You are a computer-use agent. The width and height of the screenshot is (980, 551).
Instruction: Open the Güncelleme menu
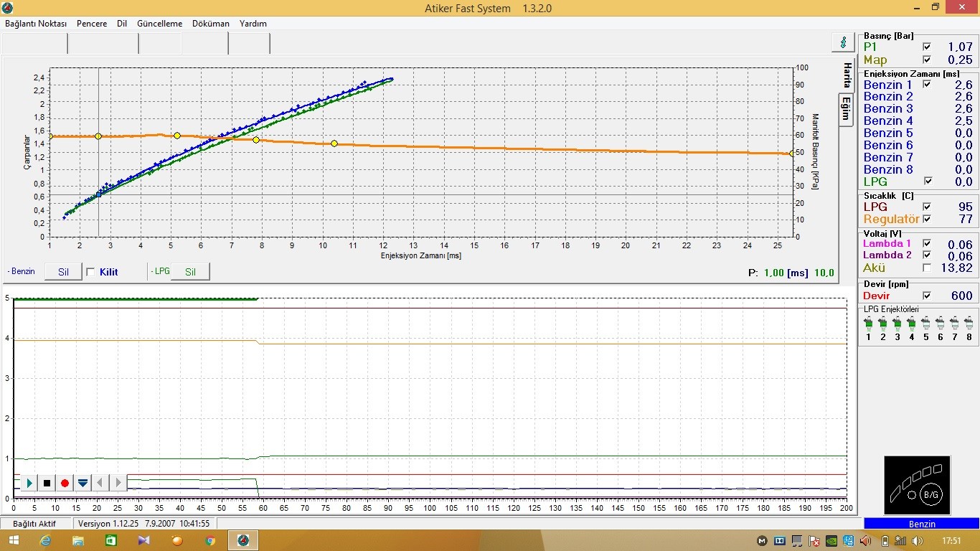click(160, 24)
